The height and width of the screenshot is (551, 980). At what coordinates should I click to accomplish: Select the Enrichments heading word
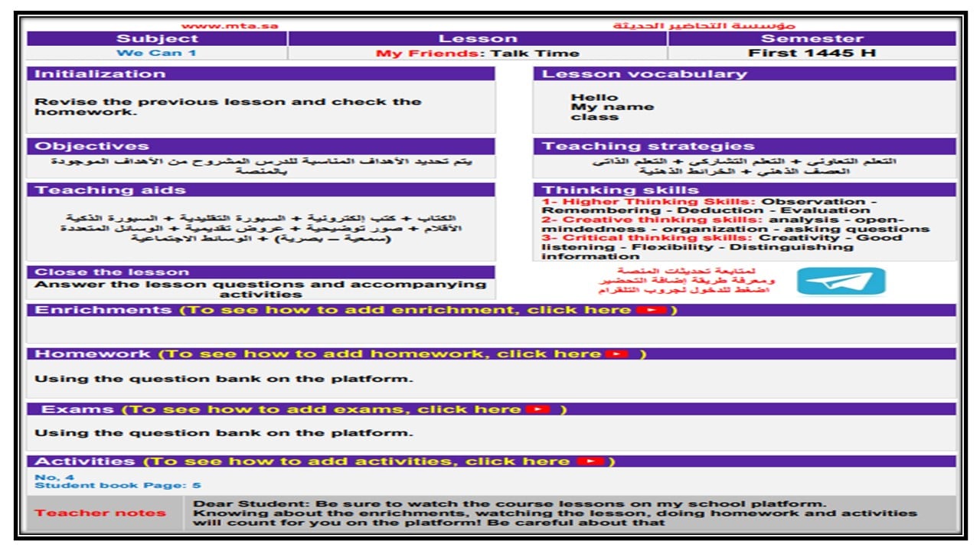click(103, 310)
